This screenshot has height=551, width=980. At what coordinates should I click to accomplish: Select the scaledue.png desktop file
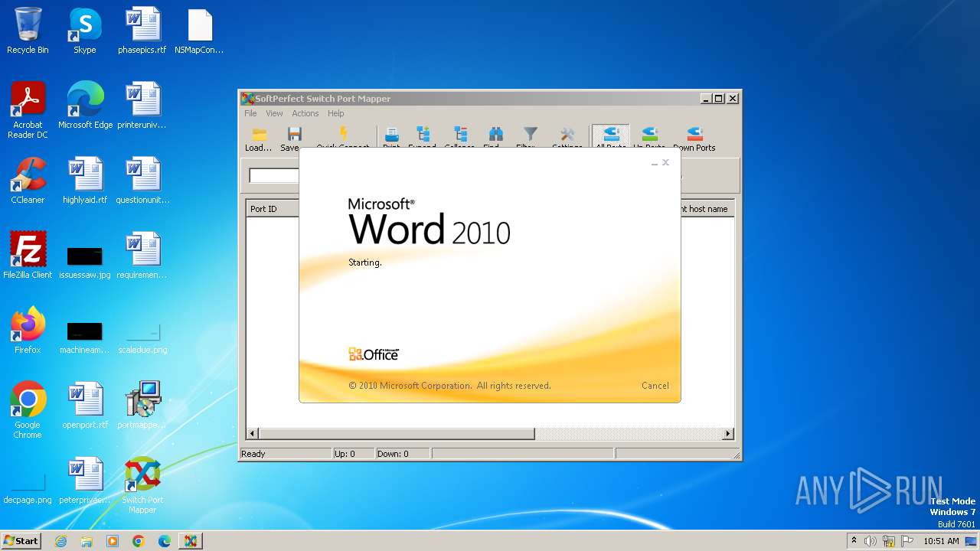point(142,337)
